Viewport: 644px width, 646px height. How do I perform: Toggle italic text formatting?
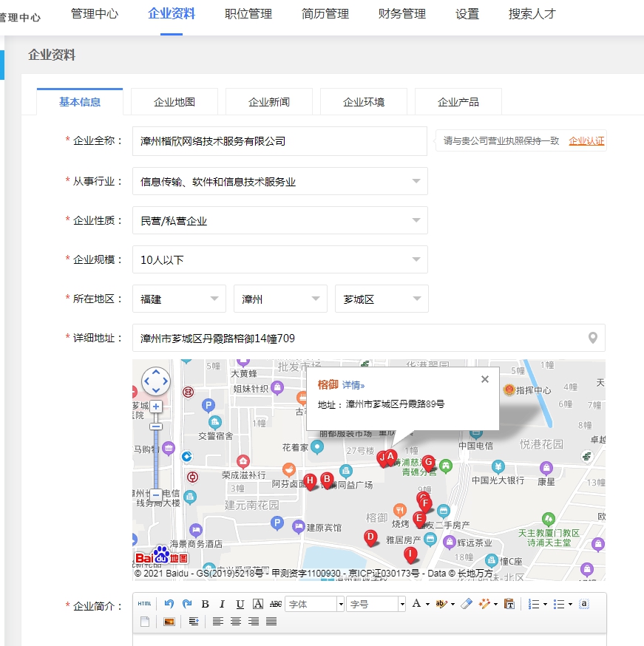coord(222,604)
